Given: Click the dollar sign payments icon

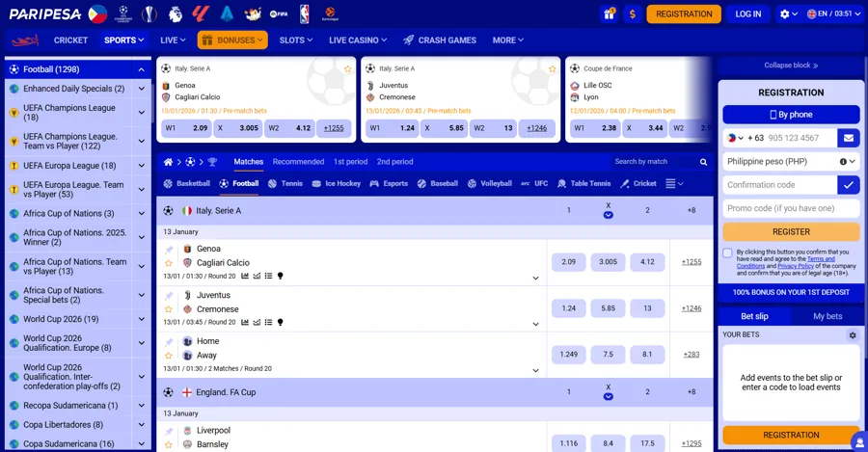Looking at the screenshot, I should coord(632,13).
